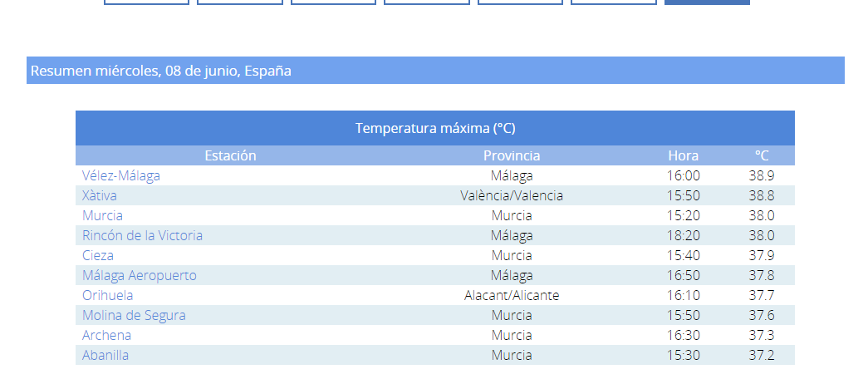Select the Cieza station link
Screen dimensions: 868x384
98,255
